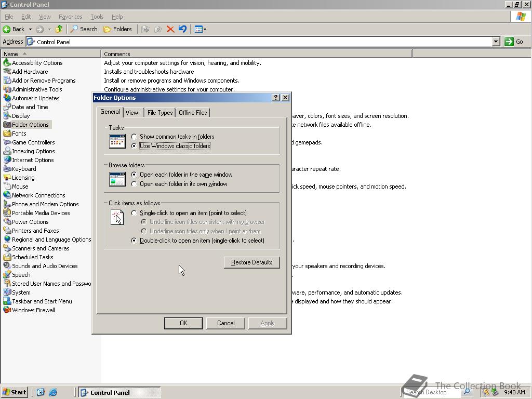
Task: Open the Keyboard icon
Action: (x=7, y=169)
